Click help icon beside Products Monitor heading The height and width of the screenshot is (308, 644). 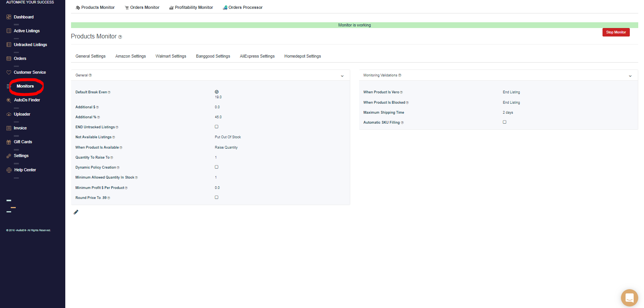120,37
